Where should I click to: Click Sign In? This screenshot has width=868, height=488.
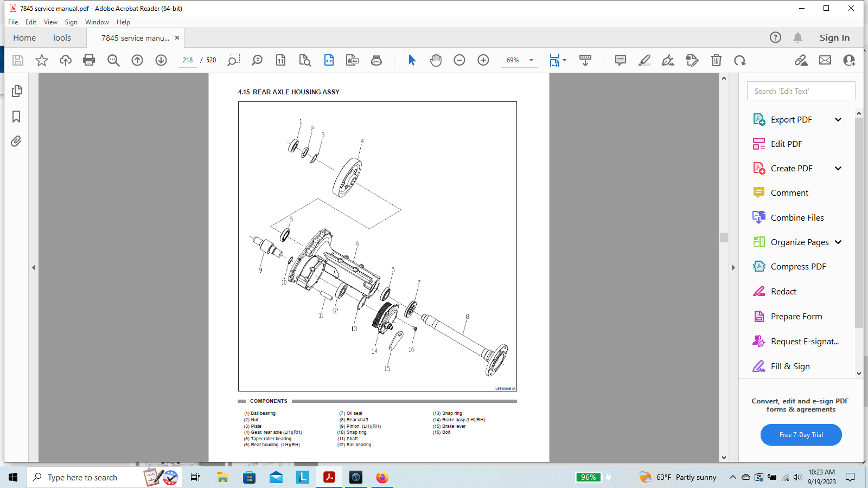(x=834, y=37)
